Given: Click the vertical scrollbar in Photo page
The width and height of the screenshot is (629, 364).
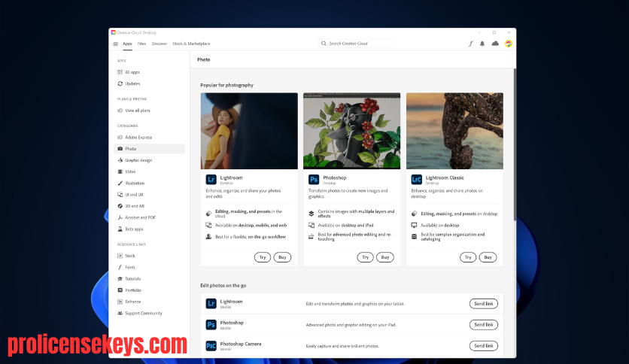Looking at the screenshot, I should coord(515,144).
